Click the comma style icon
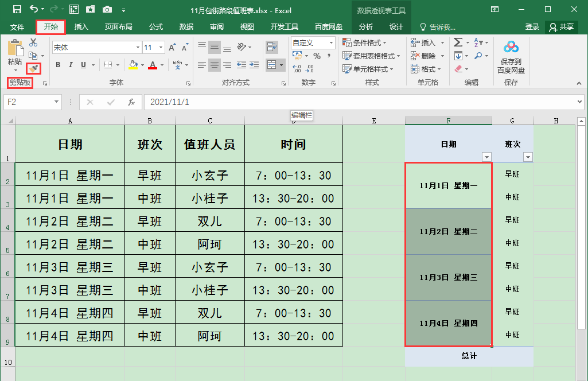The width and height of the screenshot is (588, 381). (329, 56)
